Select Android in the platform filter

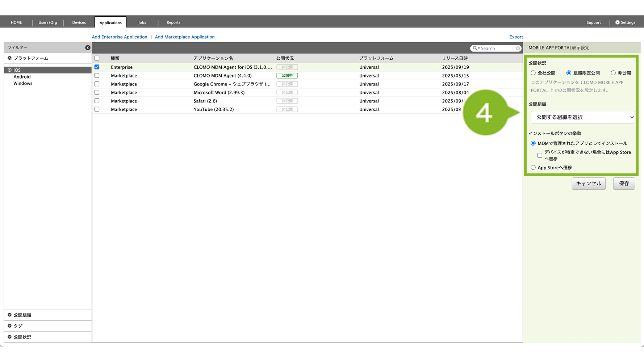coord(22,77)
